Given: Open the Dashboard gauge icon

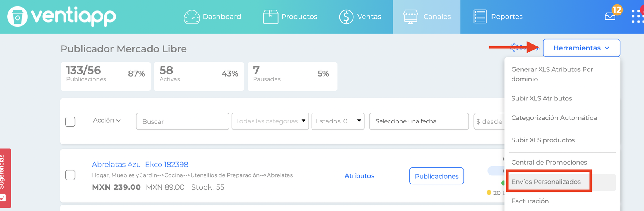Looking at the screenshot, I should (x=192, y=17).
